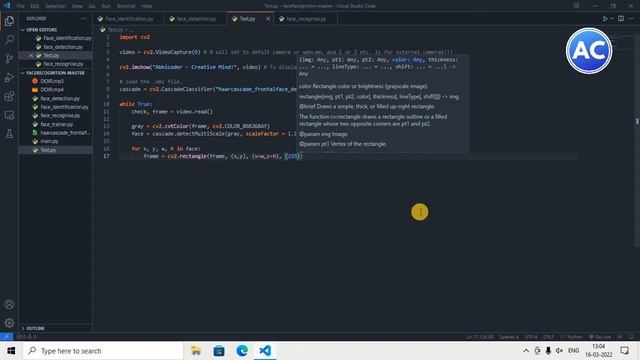Open the Manage gear icon

coord(9,323)
